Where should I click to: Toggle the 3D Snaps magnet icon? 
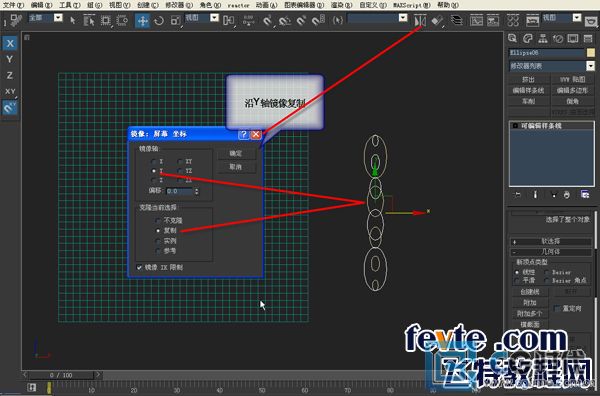(267, 20)
